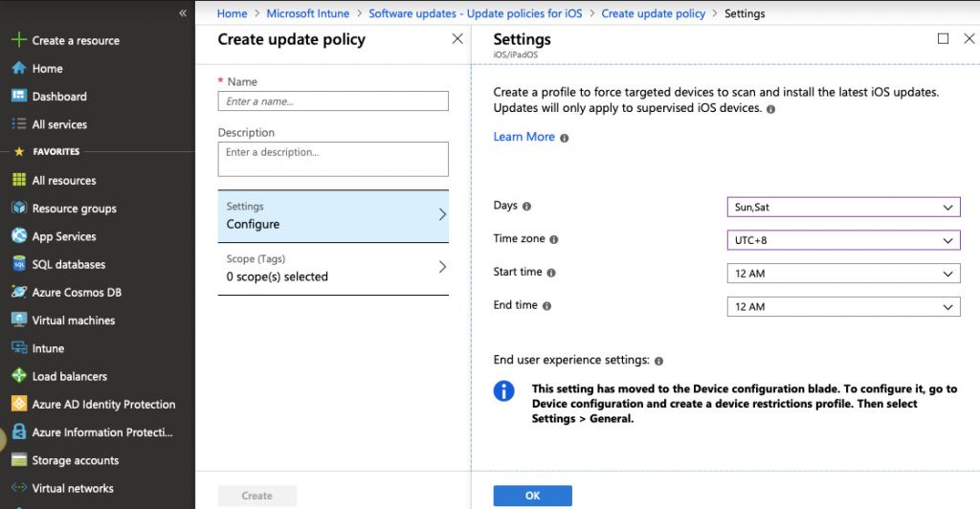The height and width of the screenshot is (509, 980).
Task: Open Create update policy breadcrumb
Action: point(653,13)
